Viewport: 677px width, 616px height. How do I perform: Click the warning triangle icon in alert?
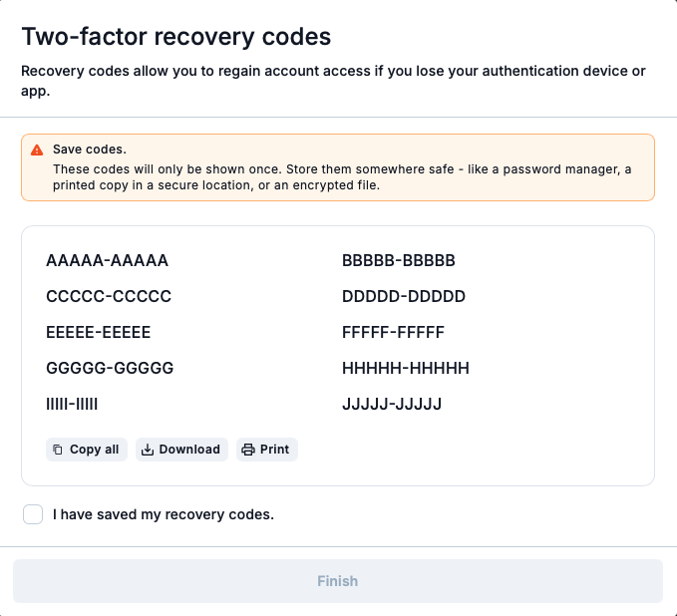pyautogui.click(x=37, y=150)
